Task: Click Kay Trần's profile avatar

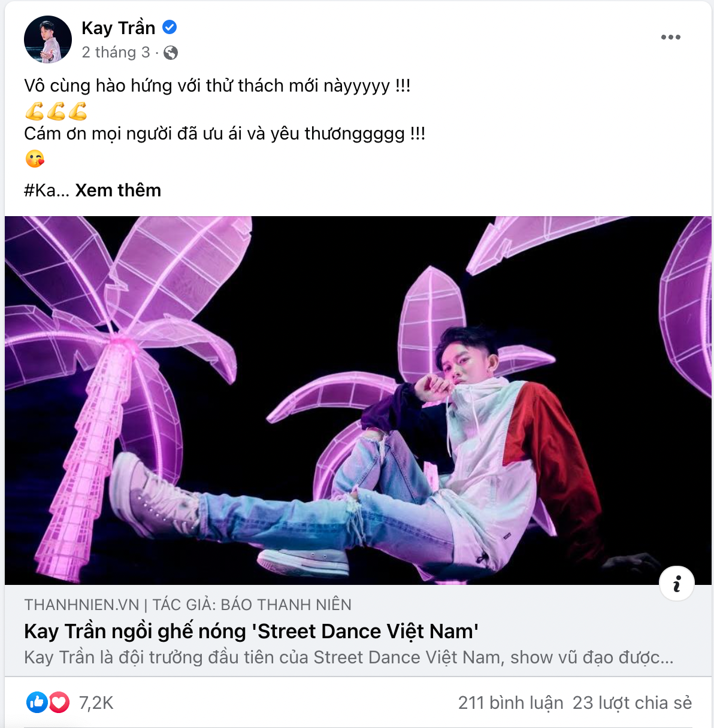Action: 47,40
